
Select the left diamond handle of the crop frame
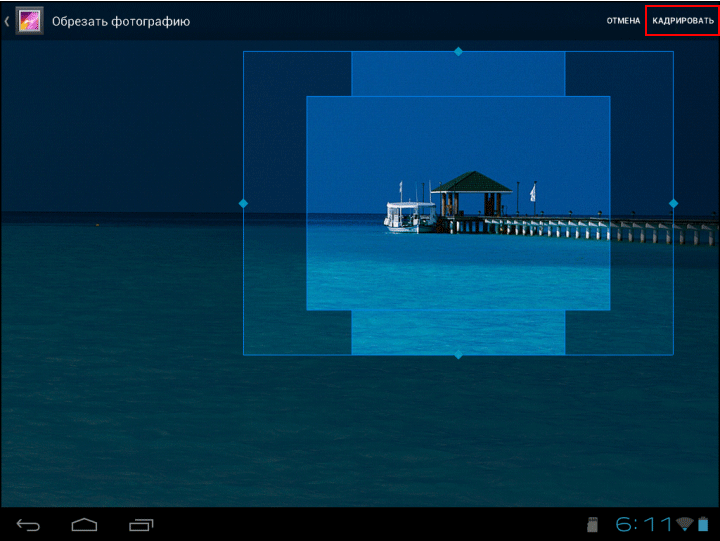pos(243,203)
